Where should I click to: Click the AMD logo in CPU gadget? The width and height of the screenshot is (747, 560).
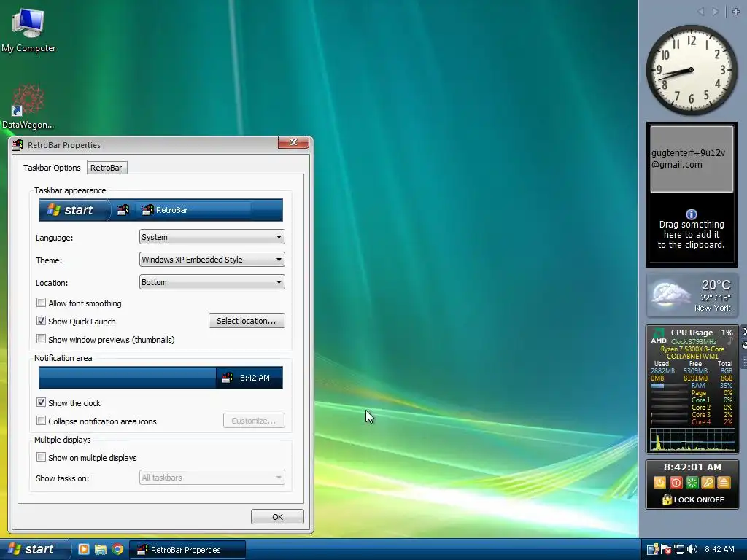coord(659,335)
